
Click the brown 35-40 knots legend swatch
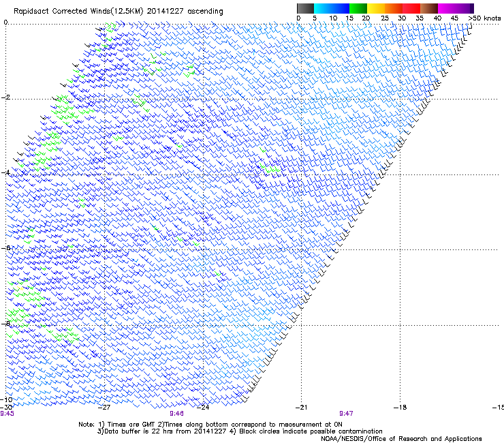click(429, 8)
